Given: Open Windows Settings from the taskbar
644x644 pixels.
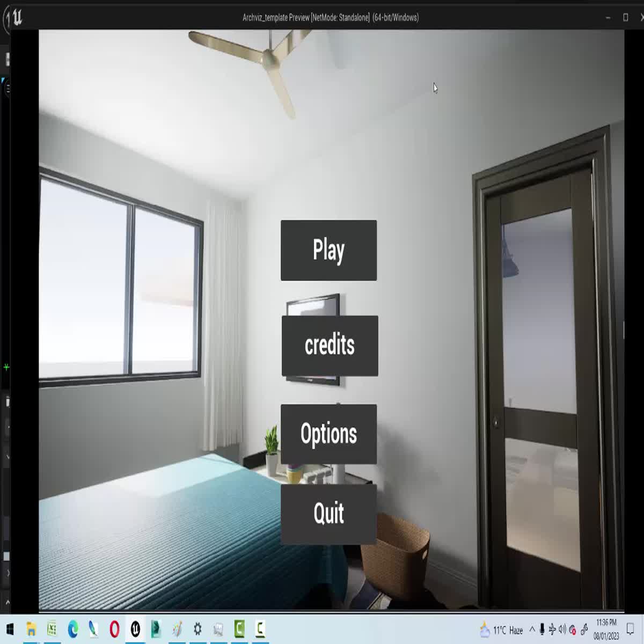Looking at the screenshot, I should (x=197, y=628).
